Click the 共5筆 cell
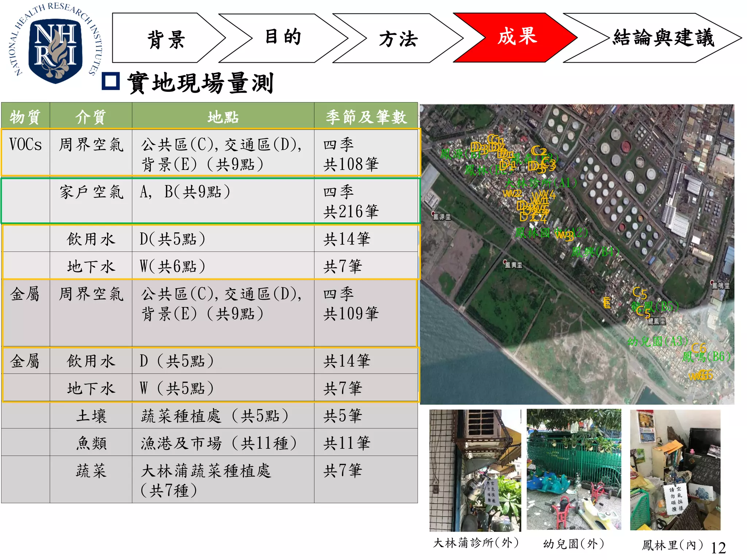The height and width of the screenshot is (560, 747). click(x=366, y=416)
